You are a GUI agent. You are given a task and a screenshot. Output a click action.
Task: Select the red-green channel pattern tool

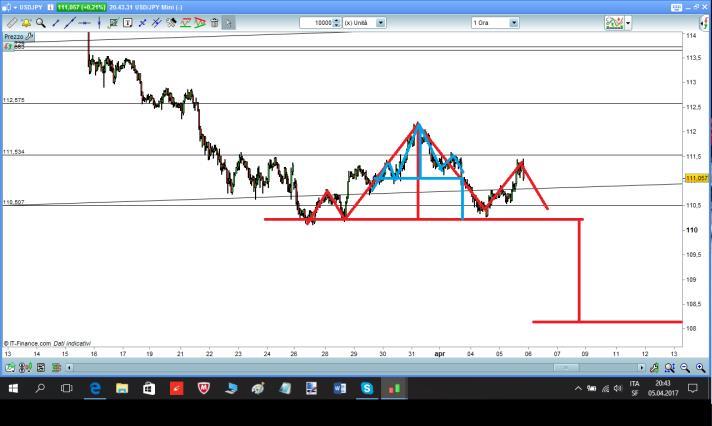tap(185, 23)
